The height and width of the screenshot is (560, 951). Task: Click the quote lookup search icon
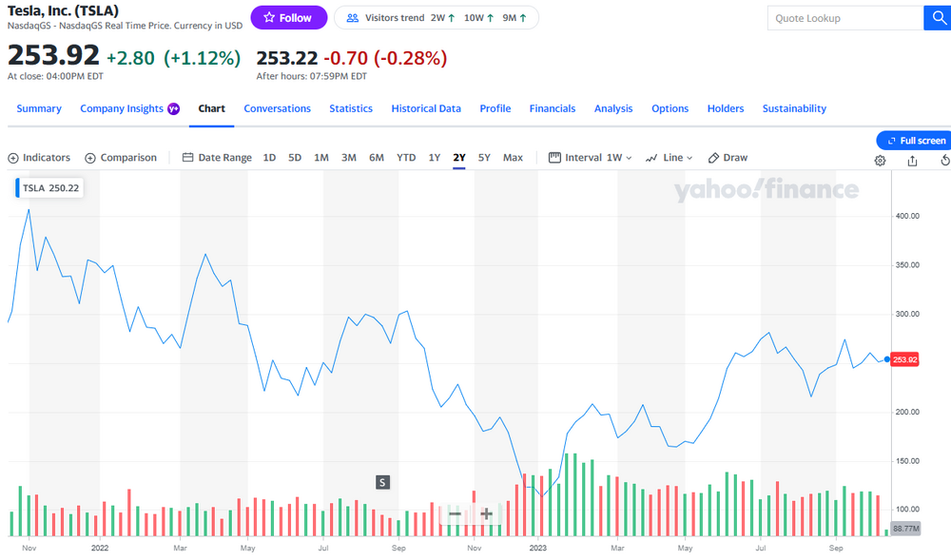coord(937,18)
